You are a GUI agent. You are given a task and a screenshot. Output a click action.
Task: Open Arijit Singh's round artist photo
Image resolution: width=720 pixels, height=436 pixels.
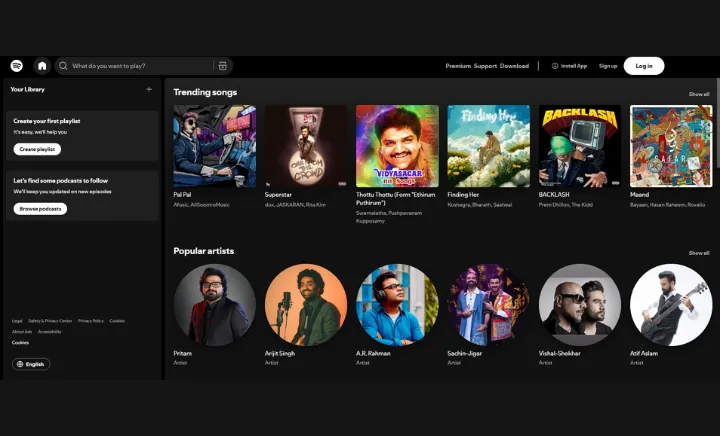tap(306, 305)
